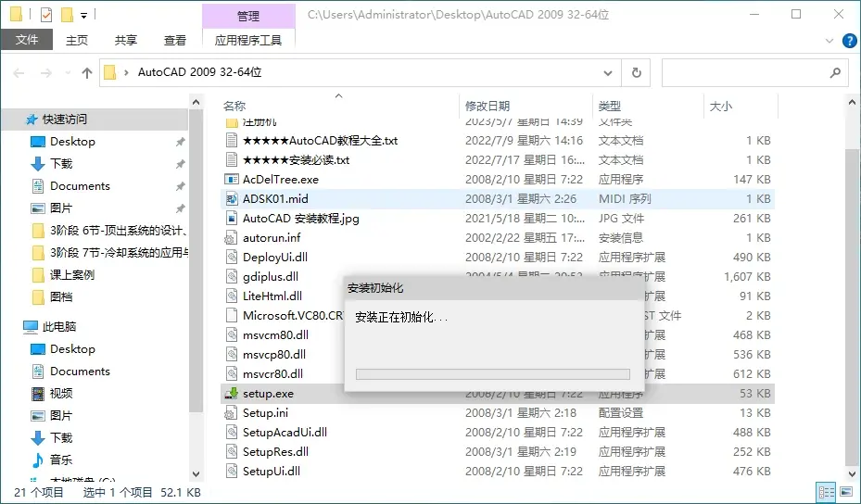Image resolution: width=861 pixels, height=504 pixels.
Task: Select the SetupUi.dll file icon
Action: [231, 471]
